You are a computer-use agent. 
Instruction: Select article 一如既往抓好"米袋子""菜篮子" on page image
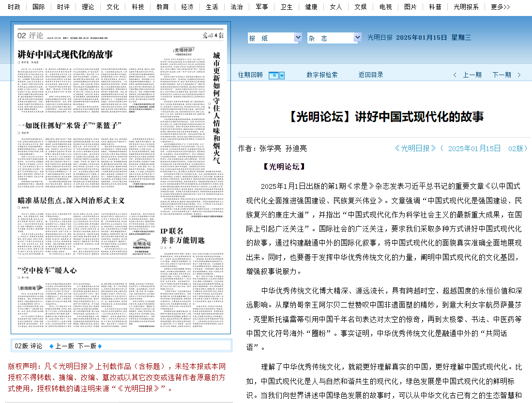[69, 126]
